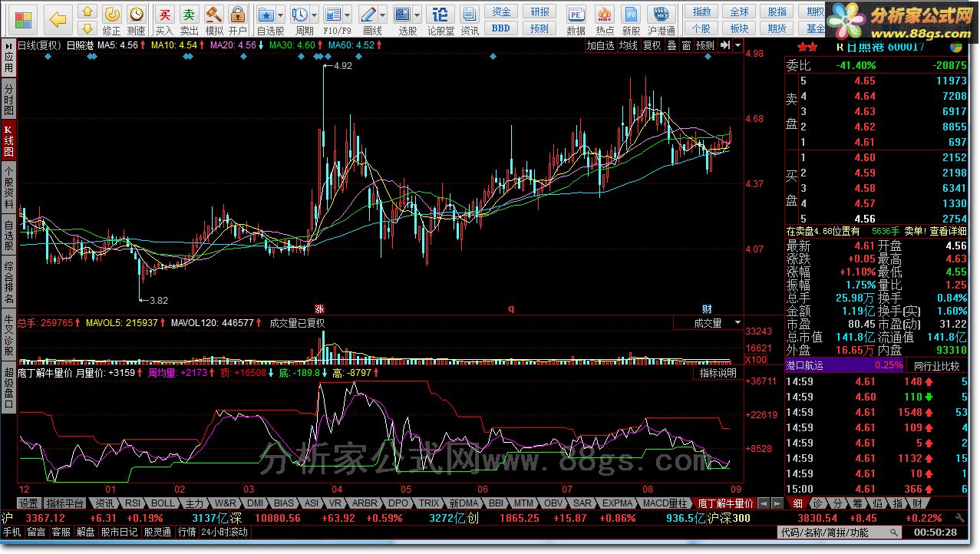Toggle the sidebar collapse button at top-left
The image size is (980, 554).
(8, 45)
